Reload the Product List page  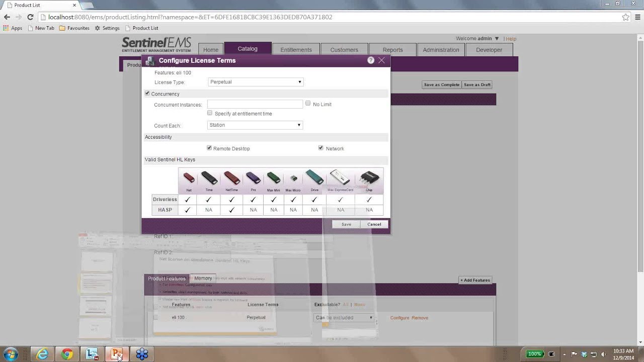[x=30, y=17]
